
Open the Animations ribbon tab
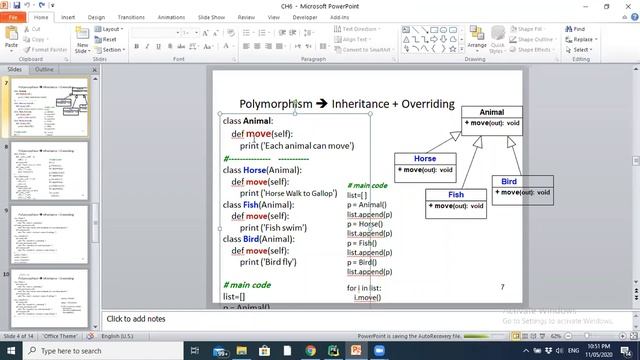coord(171,17)
